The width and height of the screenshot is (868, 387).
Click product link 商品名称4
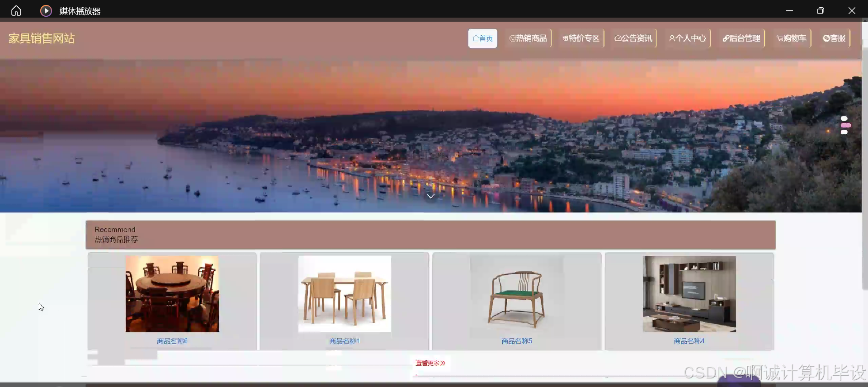pos(689,341)
